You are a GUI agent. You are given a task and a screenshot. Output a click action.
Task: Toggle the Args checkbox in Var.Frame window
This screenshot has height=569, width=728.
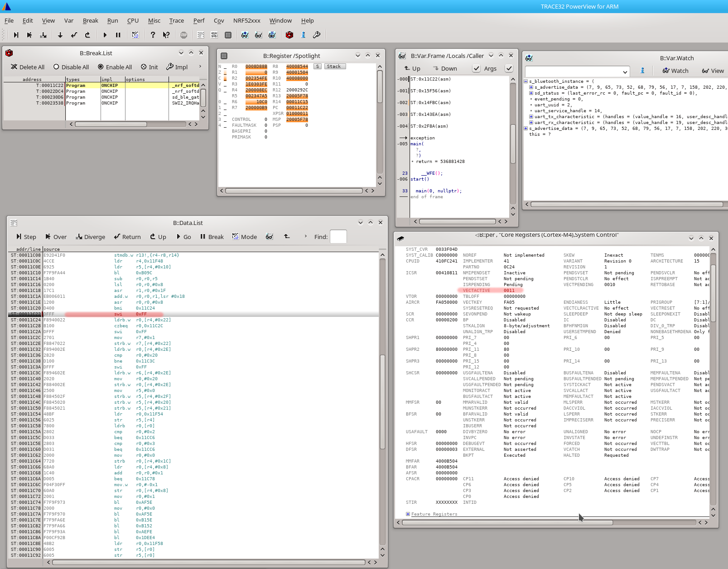tap(476, 68)
